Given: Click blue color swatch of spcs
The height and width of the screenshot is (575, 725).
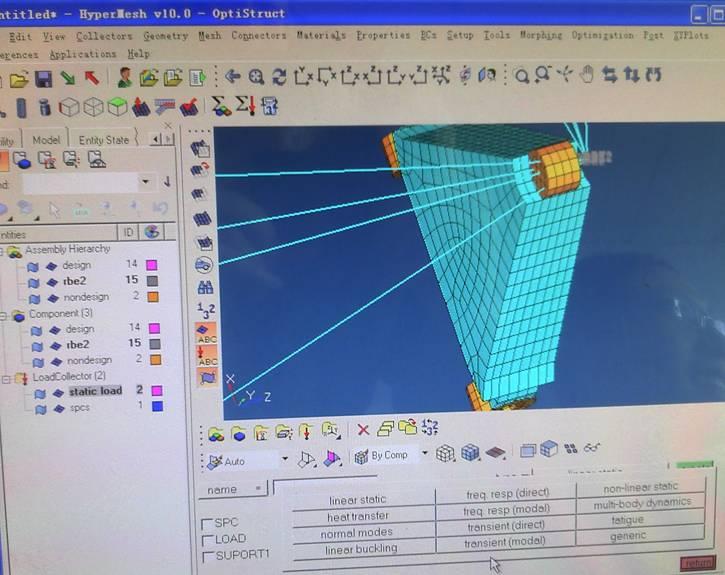Looking at the screenshot, I should pyautogui.click(x=158, y=406).
